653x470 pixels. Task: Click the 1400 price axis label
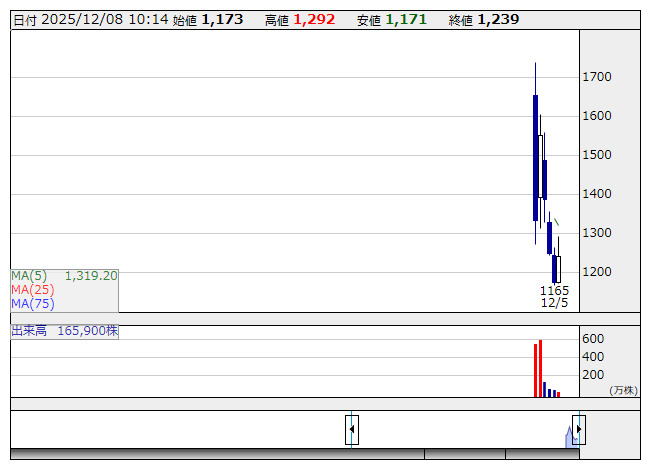click(597, 194)
